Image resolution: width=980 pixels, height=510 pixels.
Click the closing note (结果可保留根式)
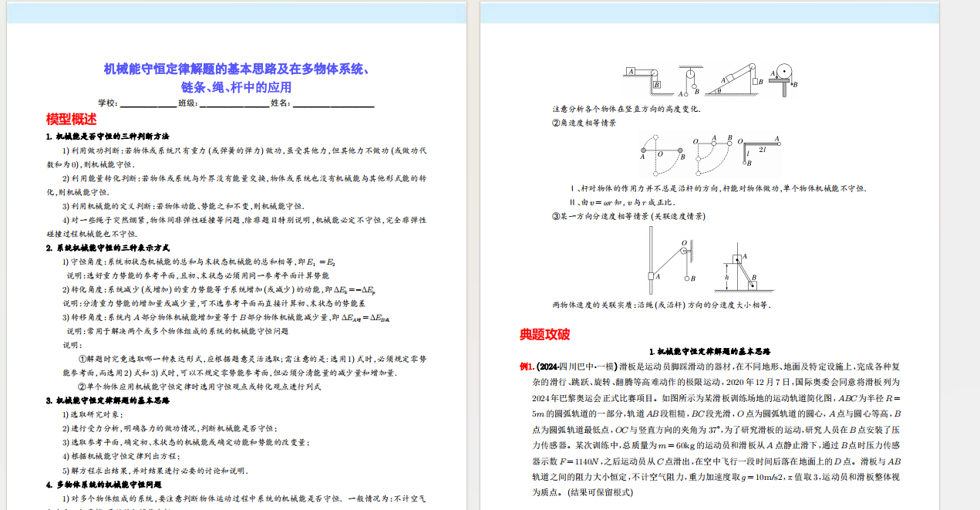600,491
